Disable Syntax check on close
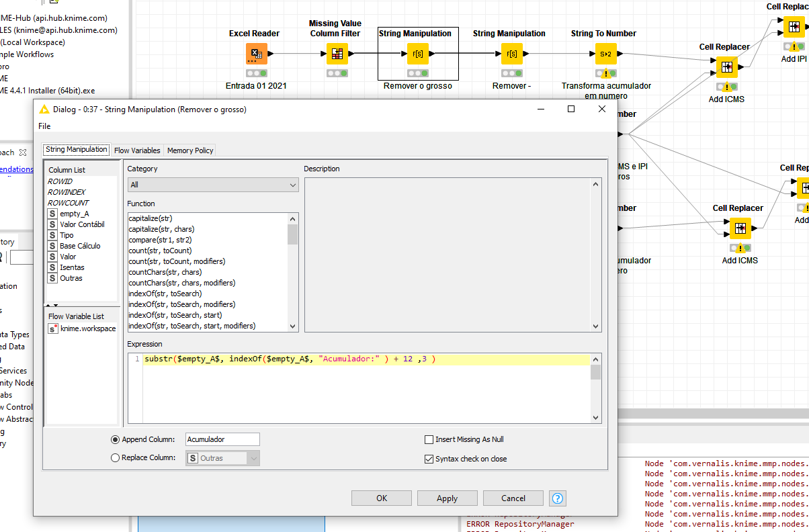Viewport: 809px width, 532px height. pos(429,459)
